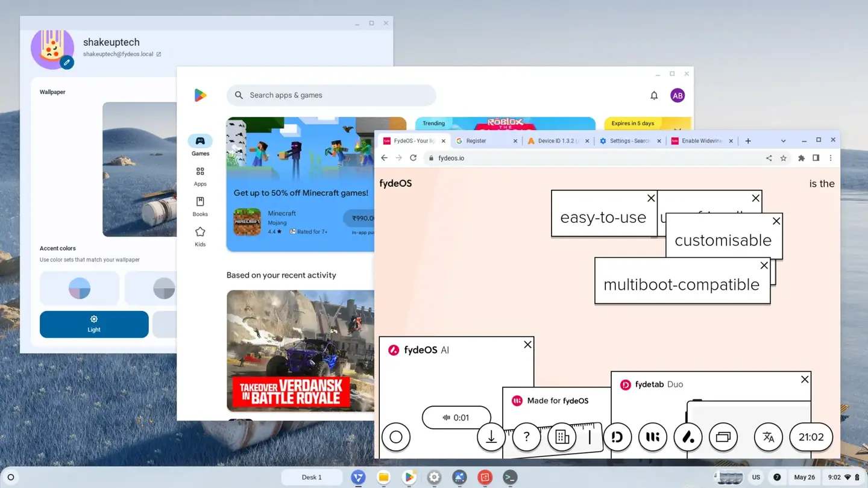Image resolution: width=868 pixels, height=488 pixels.
Task: Open the tab search chevron in Chrome
Action: click(x=783, y=140)
